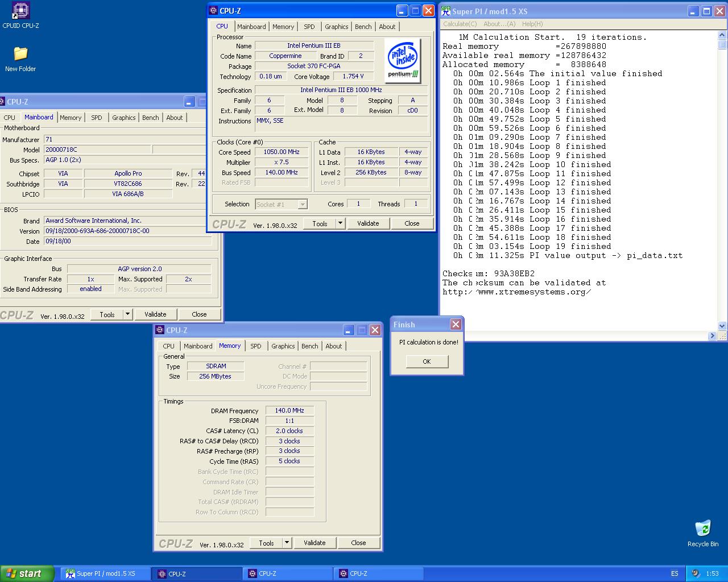728x582 pixels.
Task: Open Calculate(C) menu in Super PI
Action: tap(460, 24)
